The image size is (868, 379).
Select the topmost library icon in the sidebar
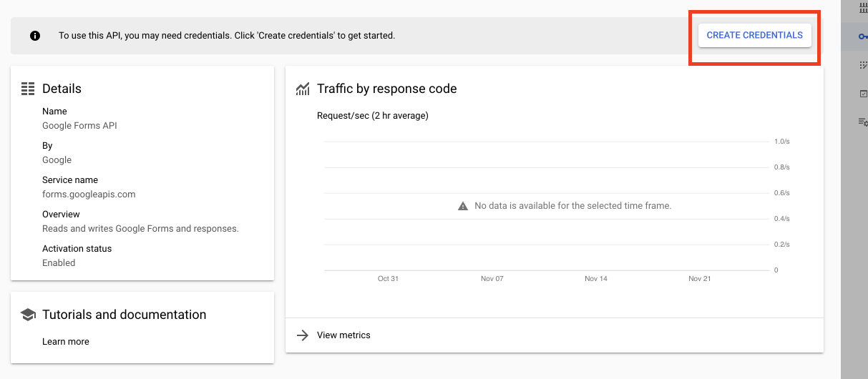click(x=862, y=8)
